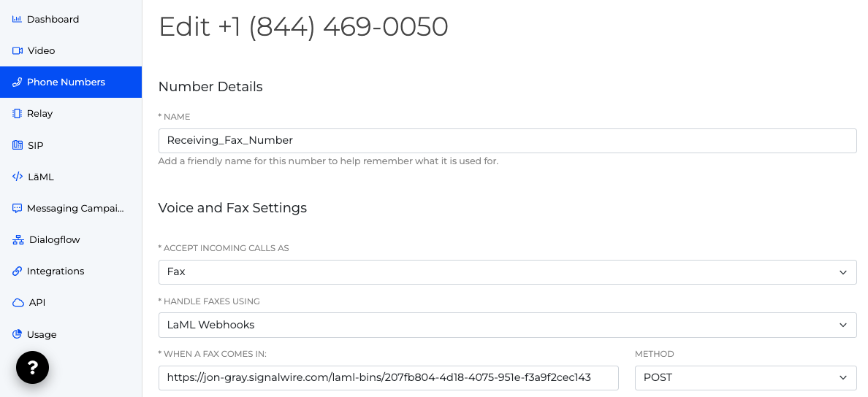Focus the Name field Receiving_Fax_Number
Image resolution: width=868 pixels, height=397 pixels.
(507, 141)
